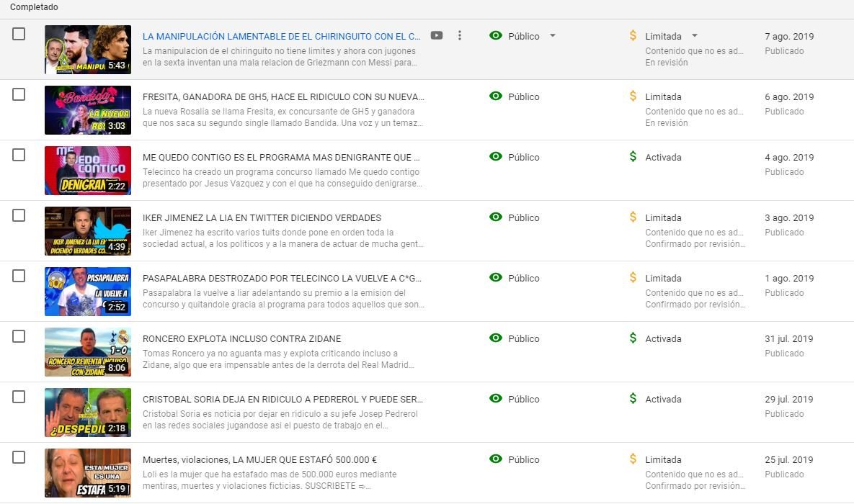This screenshot has width=854, height=504.
Task: Open Fresita, Ganadora de GH5 video title
Action: pos(283,96)
